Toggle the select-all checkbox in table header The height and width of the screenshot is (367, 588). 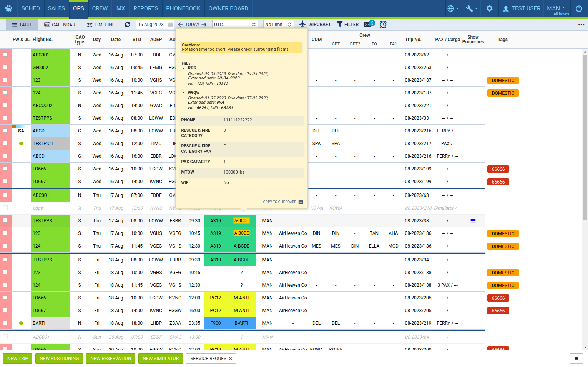pyautogui.click(x=5, y=39)
